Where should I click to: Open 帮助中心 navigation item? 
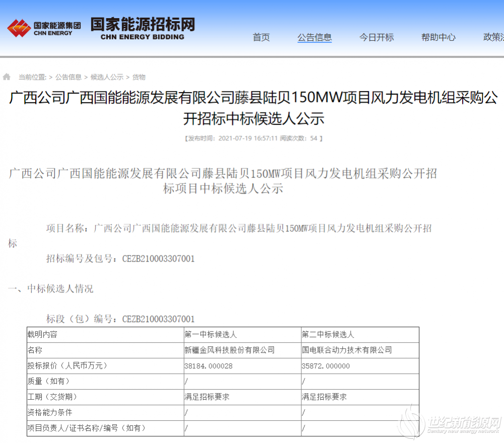tap(438, 37)
